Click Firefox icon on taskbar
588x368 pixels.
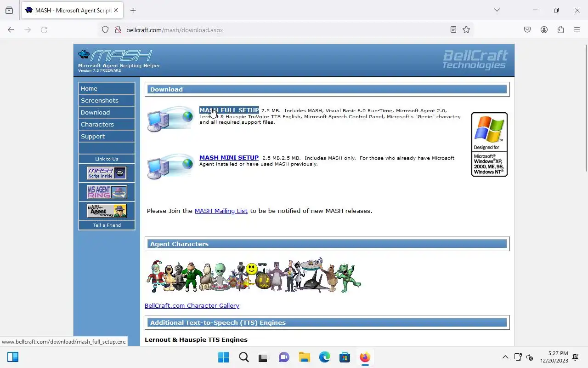point(365,357)
